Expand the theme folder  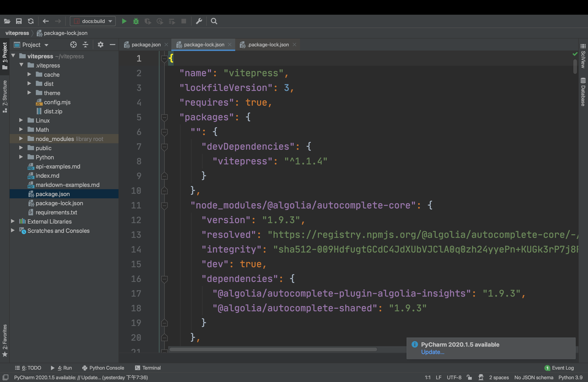pos(29,93)
